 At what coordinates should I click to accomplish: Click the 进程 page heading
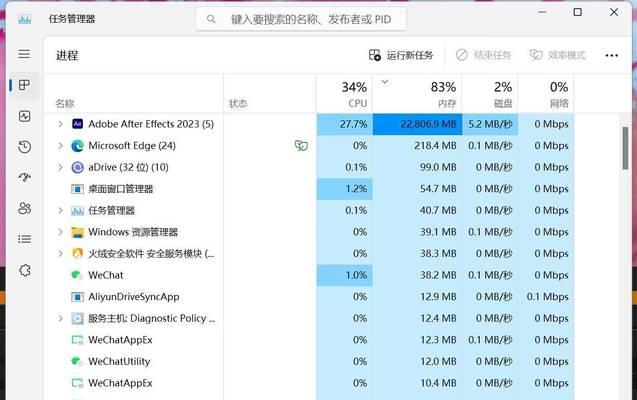[67, 55]
